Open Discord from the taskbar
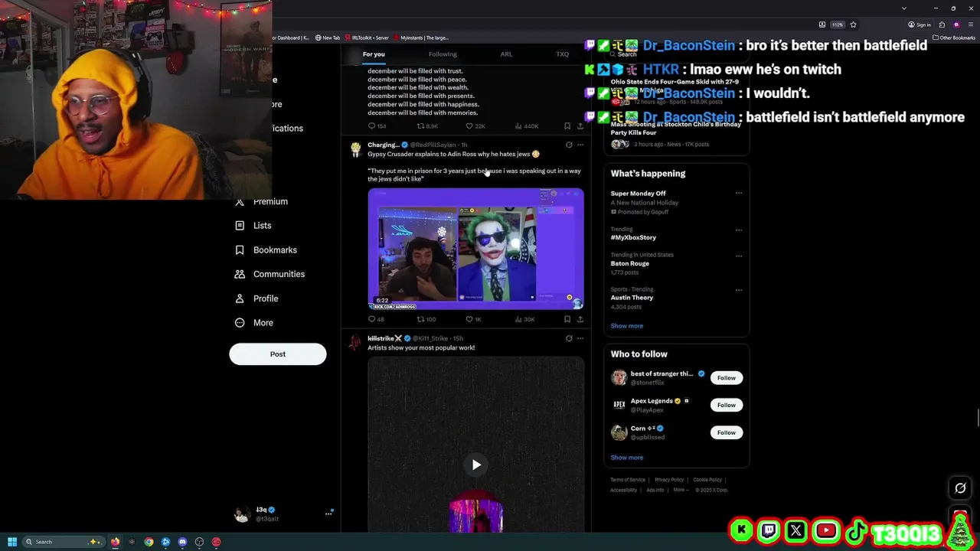The image size is (980, 551). (182, 542)
